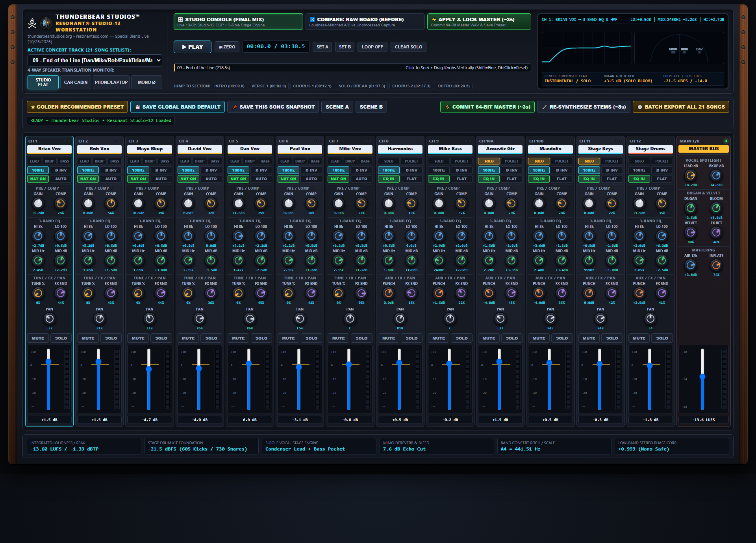Image resolution: width=756 pixels, height=543 pixels.
Task: Click the Stage Drums PUNCH knob
Action: coord(639,293)
